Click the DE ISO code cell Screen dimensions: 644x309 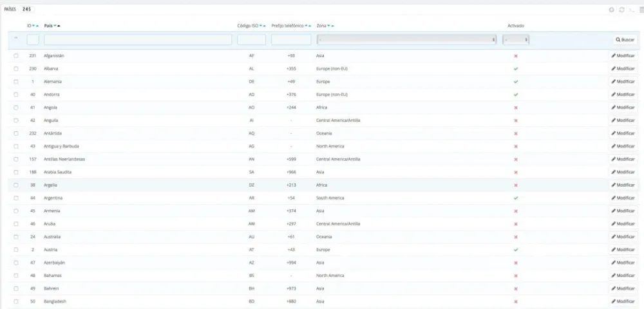pos(252,82)
